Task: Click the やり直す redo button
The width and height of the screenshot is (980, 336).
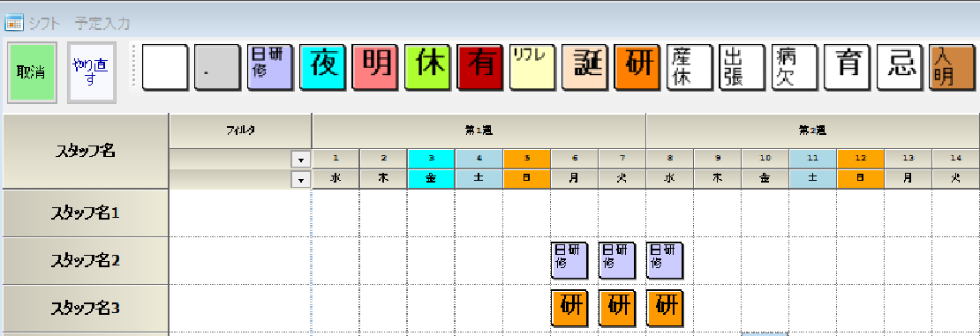Action: (91, 72)
